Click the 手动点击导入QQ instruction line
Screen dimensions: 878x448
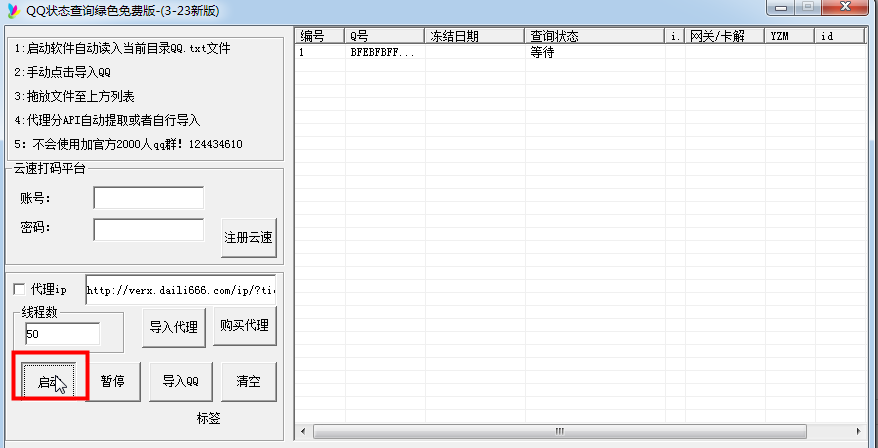tap(63, 73)
